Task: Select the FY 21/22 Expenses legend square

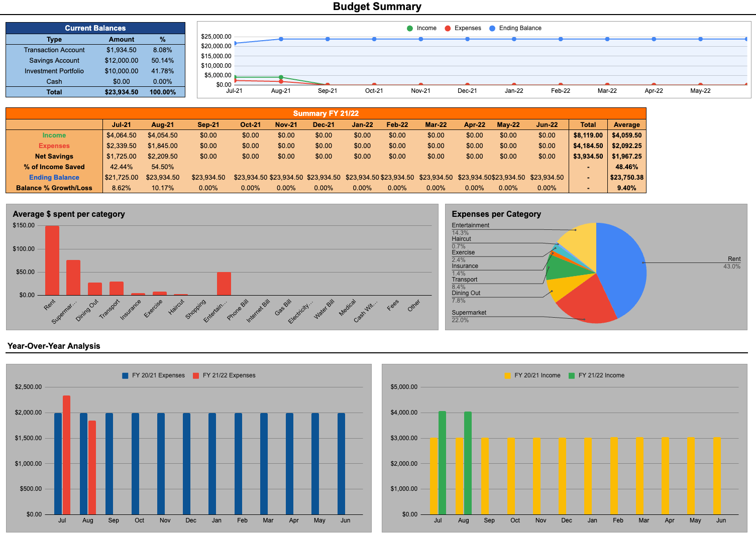Action: (196, 375)
